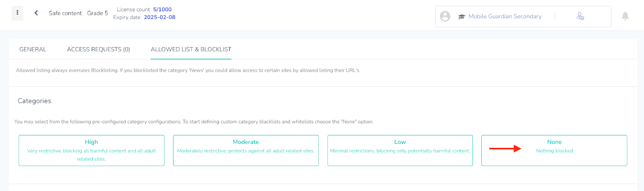Screen dimensions: 644x191
Task: Click the Categories section heading
Action: pos(34,101)
